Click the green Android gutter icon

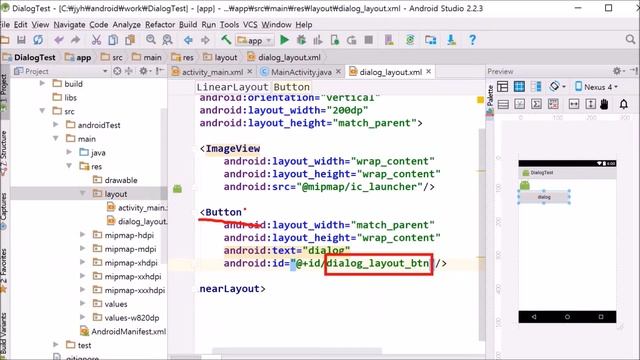[x=177, y=189]
